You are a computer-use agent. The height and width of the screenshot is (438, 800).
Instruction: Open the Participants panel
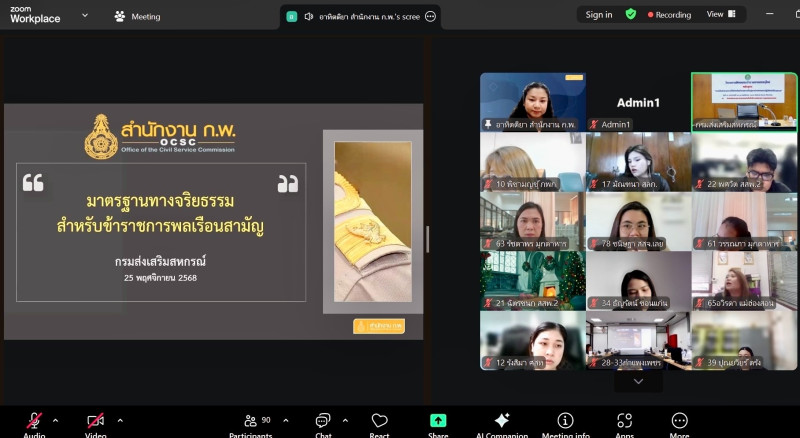[x=250, y=421]
